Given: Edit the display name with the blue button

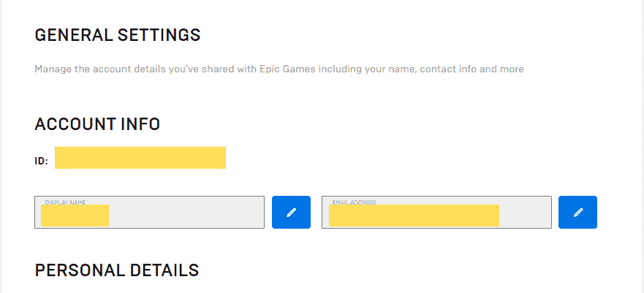Looking at the screenshot, I should coord(291,212).
